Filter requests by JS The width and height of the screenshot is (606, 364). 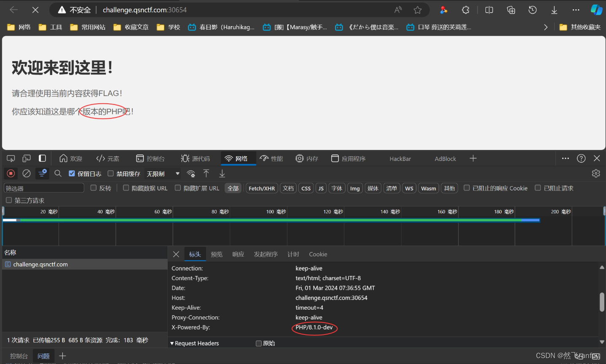click(x=321, y=188)
